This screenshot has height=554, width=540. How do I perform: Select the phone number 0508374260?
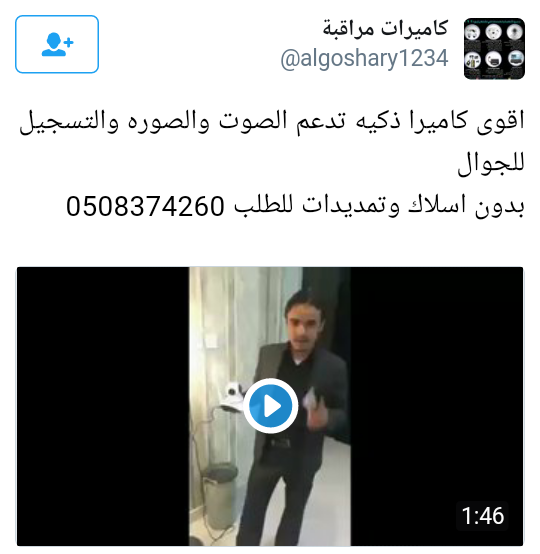coord(145,206)
